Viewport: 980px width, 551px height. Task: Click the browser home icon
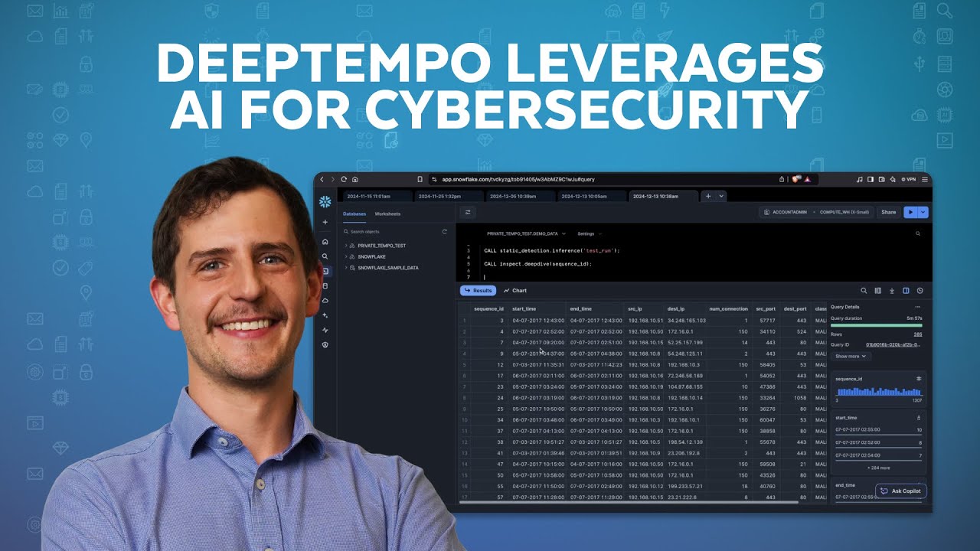[x=354, y=179]
